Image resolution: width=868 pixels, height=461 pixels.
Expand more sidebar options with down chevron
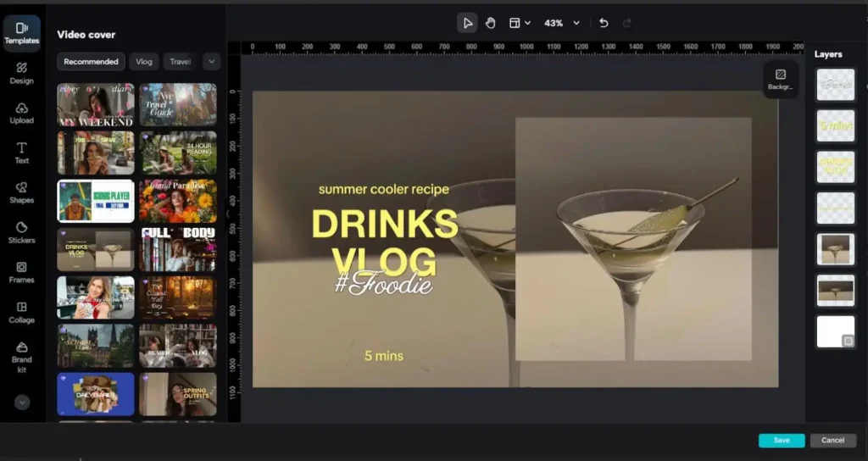21,403
